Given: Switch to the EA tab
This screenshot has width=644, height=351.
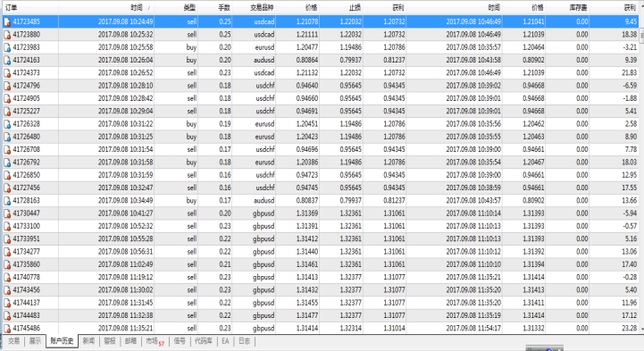Looking at the screenshot, I should [x=225, y=341].
